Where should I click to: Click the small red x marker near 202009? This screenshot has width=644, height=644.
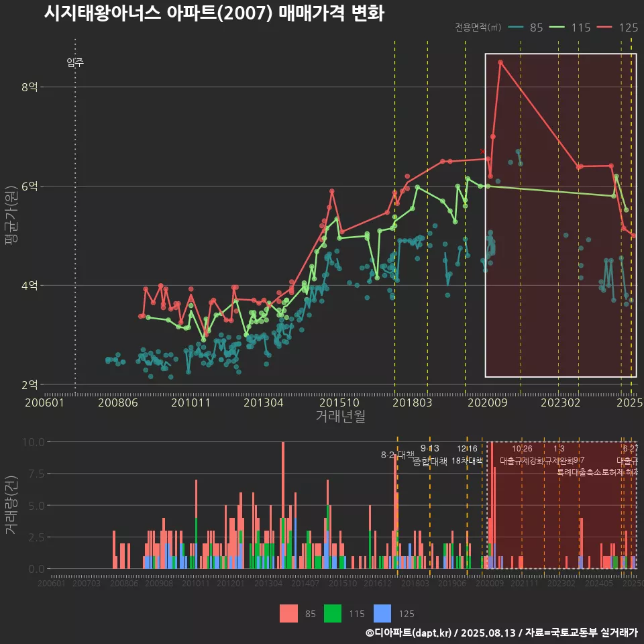(482, 152)
